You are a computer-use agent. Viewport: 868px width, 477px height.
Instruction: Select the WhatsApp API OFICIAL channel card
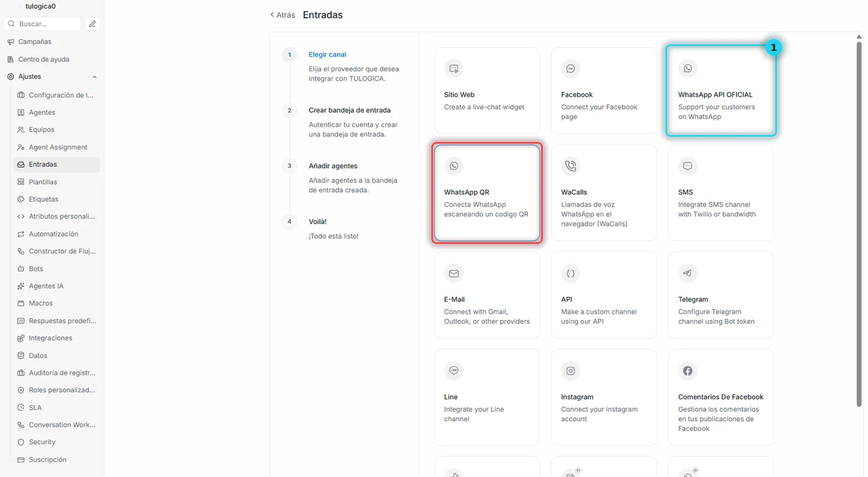pos(721,91)
